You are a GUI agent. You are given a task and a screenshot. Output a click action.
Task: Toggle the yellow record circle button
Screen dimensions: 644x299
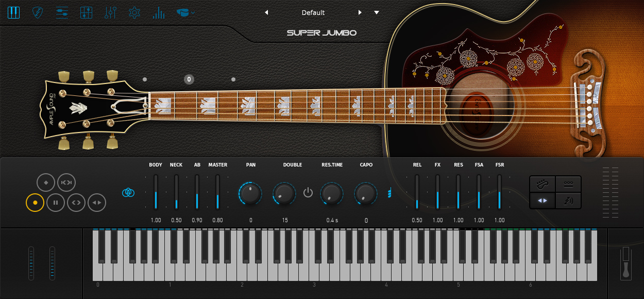(x=35, y=203)
